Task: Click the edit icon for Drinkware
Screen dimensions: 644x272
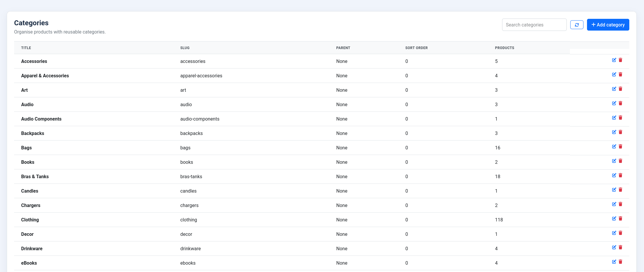Action: pos(614,247)
